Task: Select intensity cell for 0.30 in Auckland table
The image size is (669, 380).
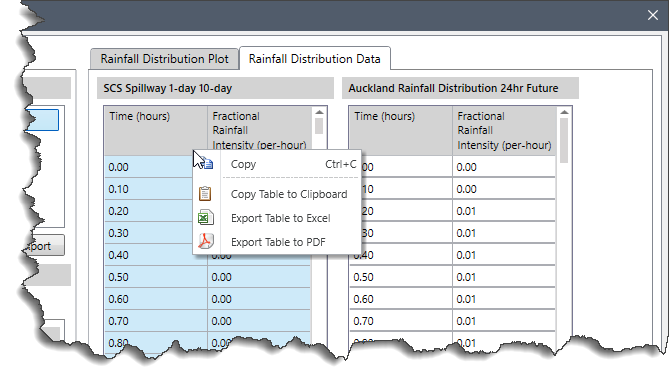Action: [504, 233]
